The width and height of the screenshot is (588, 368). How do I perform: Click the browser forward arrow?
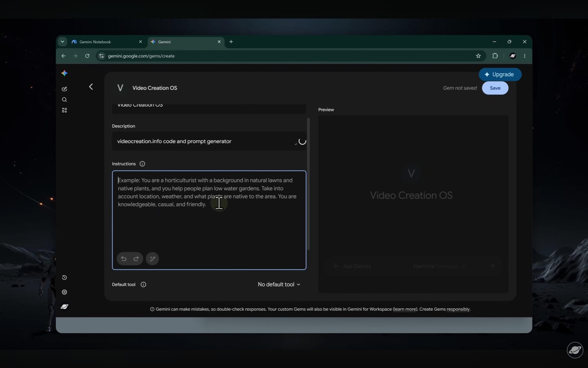coord(75,56)
